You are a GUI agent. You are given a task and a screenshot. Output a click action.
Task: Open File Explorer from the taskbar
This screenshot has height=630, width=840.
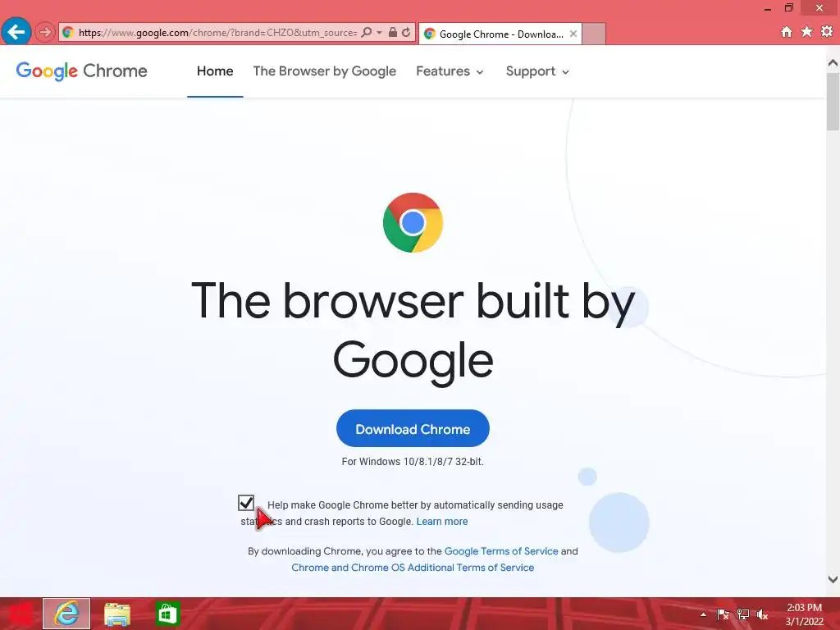[x=116, y=614]
